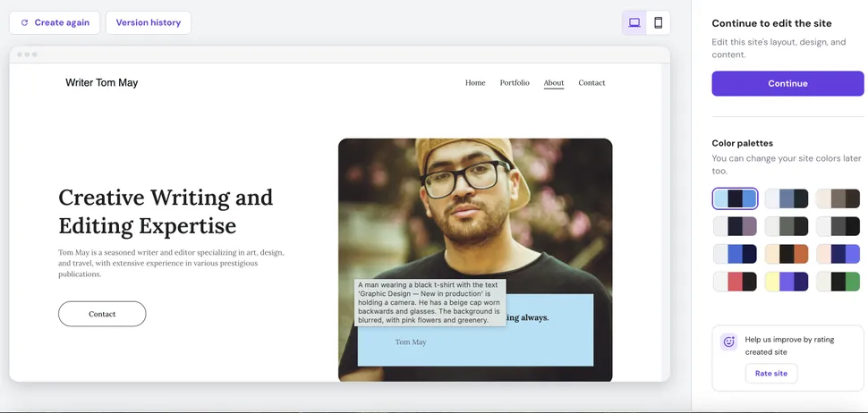Choose the cream, black and orange palette
Viewport: 868px width, 413px height.
pyautogui.click(x=787, y=254)
